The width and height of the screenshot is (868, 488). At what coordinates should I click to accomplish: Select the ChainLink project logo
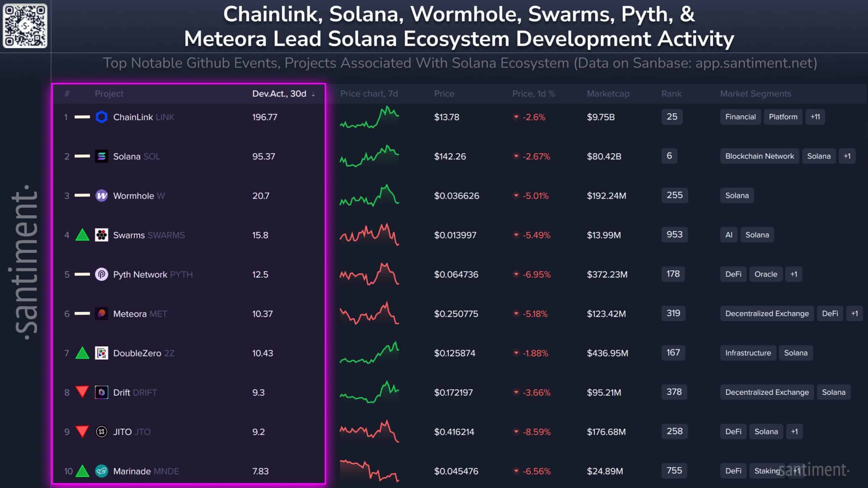pos(102,117)
